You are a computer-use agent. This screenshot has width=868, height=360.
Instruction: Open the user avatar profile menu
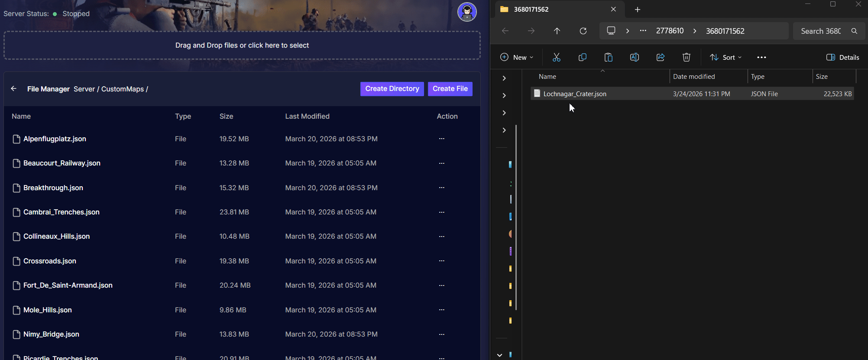pyautogui.click(x=467, y=12)
